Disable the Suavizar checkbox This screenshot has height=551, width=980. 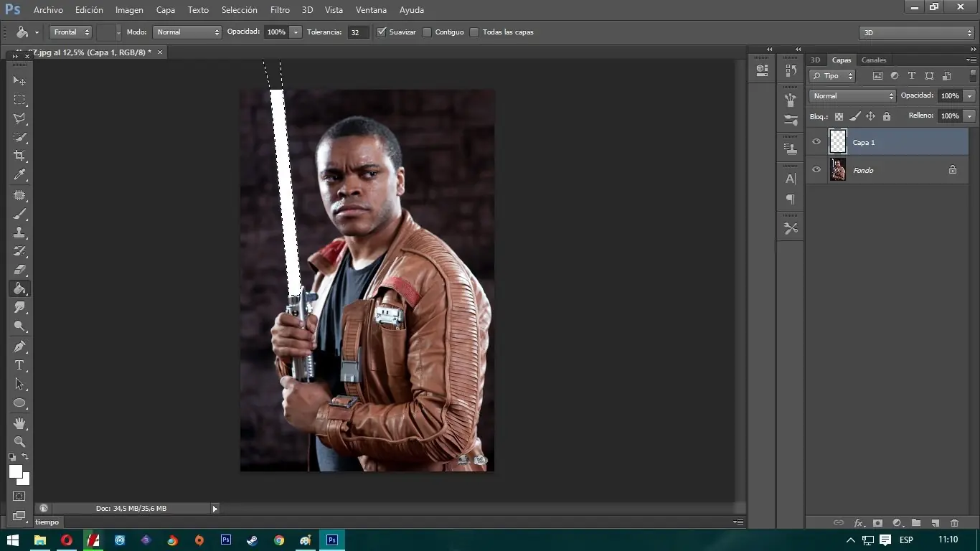(x=381, y=32)
